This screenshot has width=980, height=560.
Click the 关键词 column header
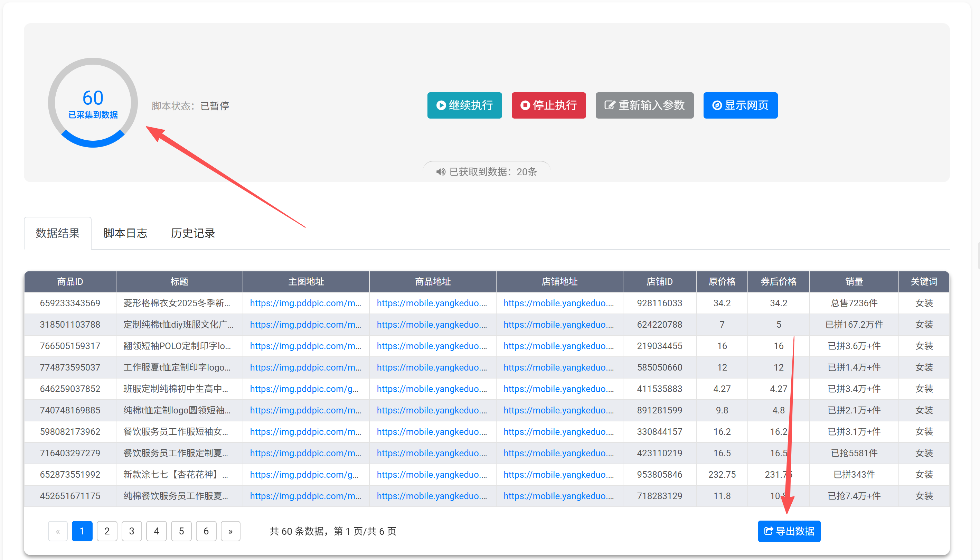(924, 282)
